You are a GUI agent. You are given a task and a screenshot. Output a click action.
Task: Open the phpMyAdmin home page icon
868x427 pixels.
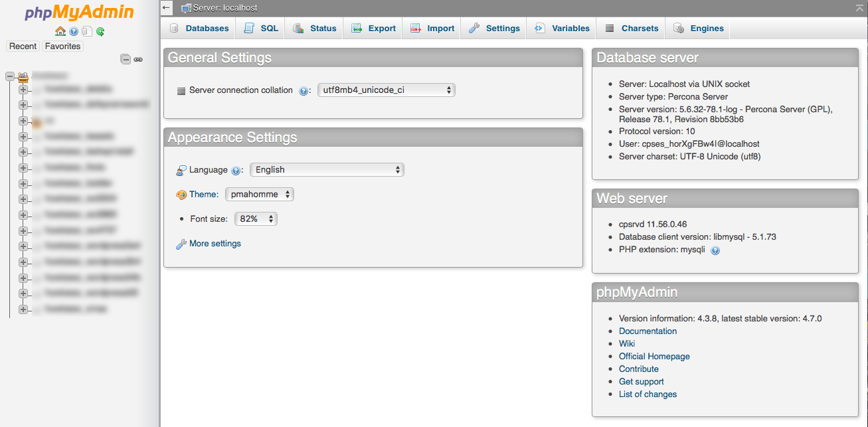(60, 31)
